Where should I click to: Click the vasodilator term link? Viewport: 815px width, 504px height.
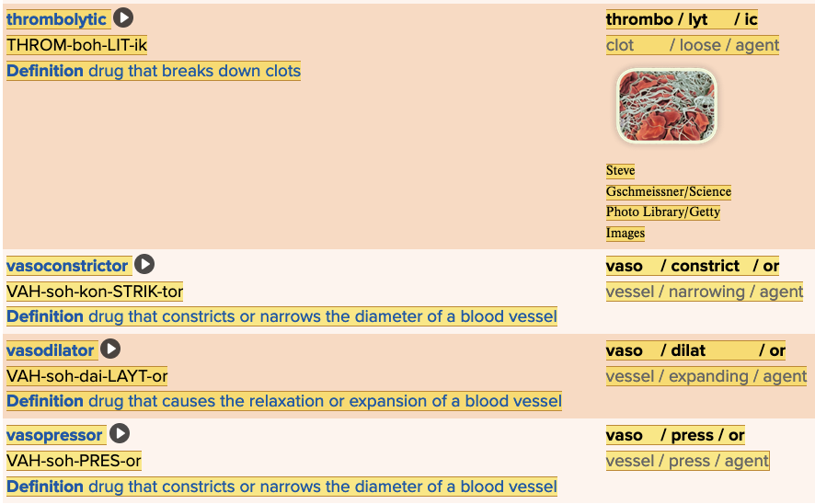tap(51, 350)
